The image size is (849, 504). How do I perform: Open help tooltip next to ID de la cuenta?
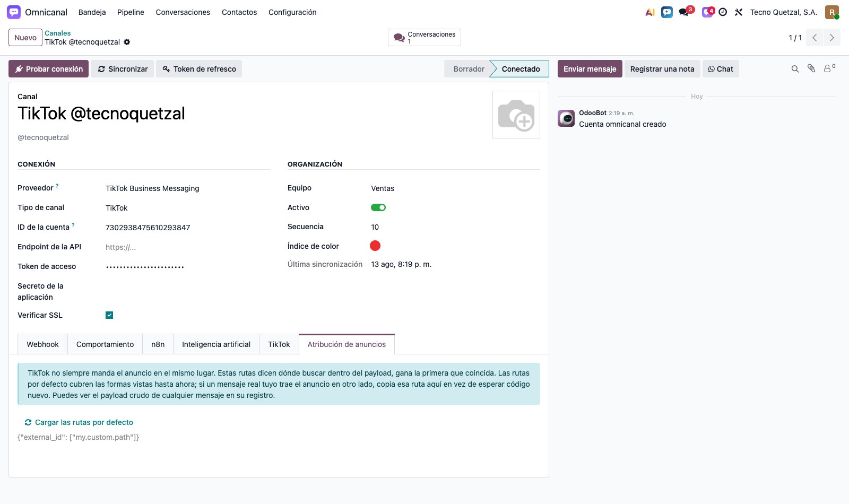pos(73,225)
